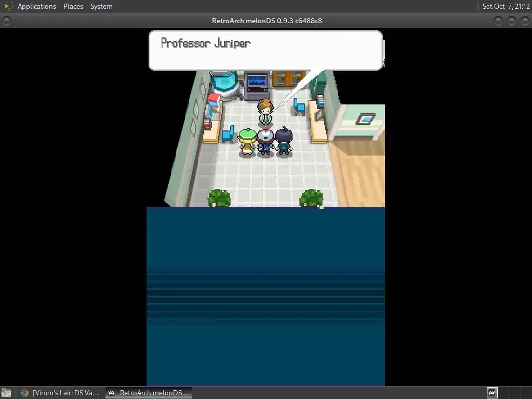Click the show desktop icon in the taskbar
The height and width of the screenshot is (399, 532).
click(6, 393)
